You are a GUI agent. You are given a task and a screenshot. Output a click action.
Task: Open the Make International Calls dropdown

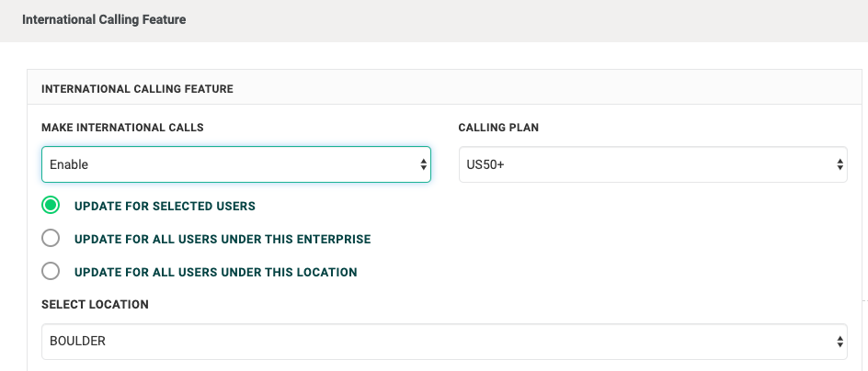[235, 164]
